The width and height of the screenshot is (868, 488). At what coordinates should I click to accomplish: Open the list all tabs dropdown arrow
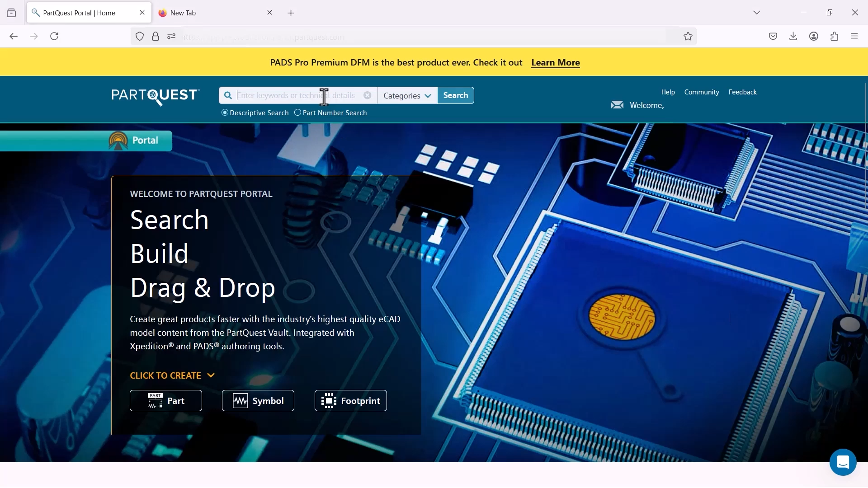(757, 13)
